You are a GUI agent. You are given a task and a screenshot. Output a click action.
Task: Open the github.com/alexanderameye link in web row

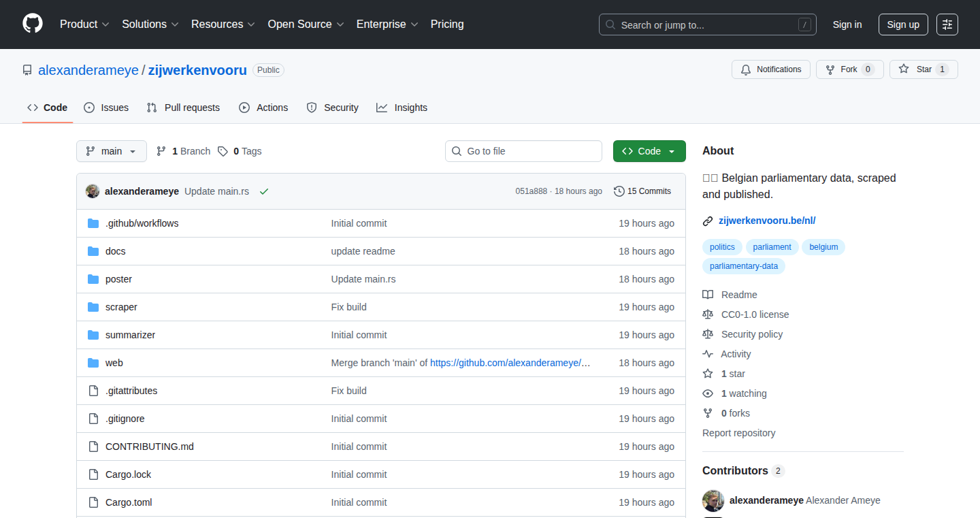510,363
